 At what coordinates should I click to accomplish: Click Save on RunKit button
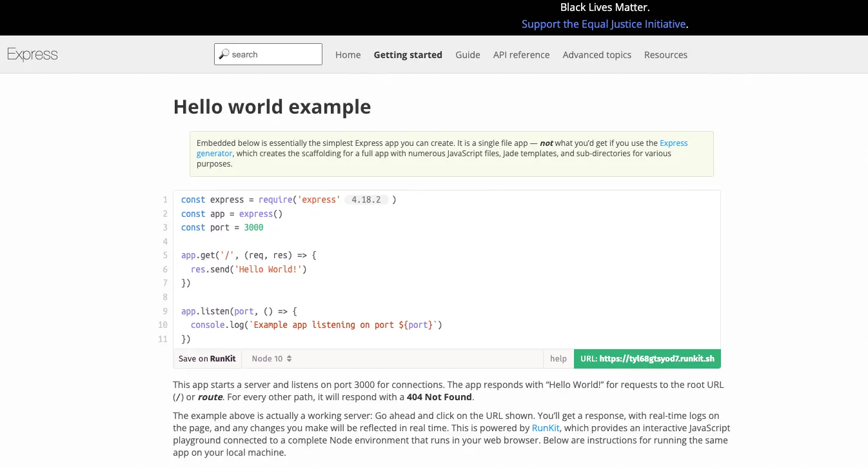[x=207, y=359]
